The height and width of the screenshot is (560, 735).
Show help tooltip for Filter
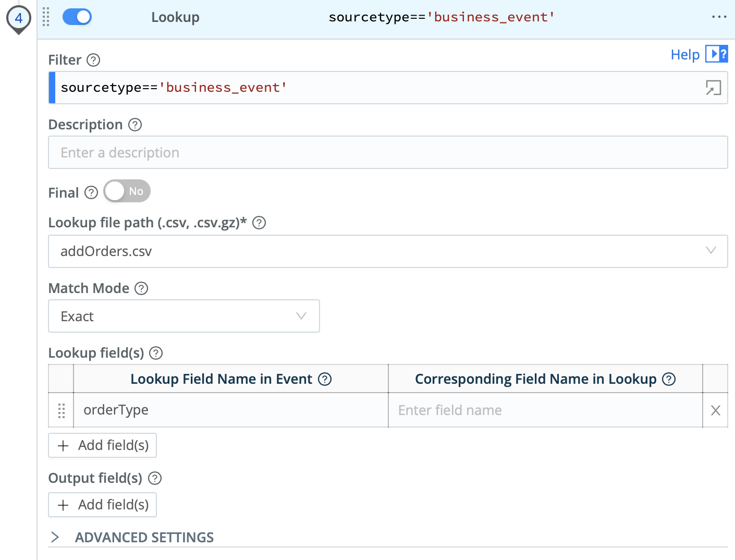click(93, 60)
